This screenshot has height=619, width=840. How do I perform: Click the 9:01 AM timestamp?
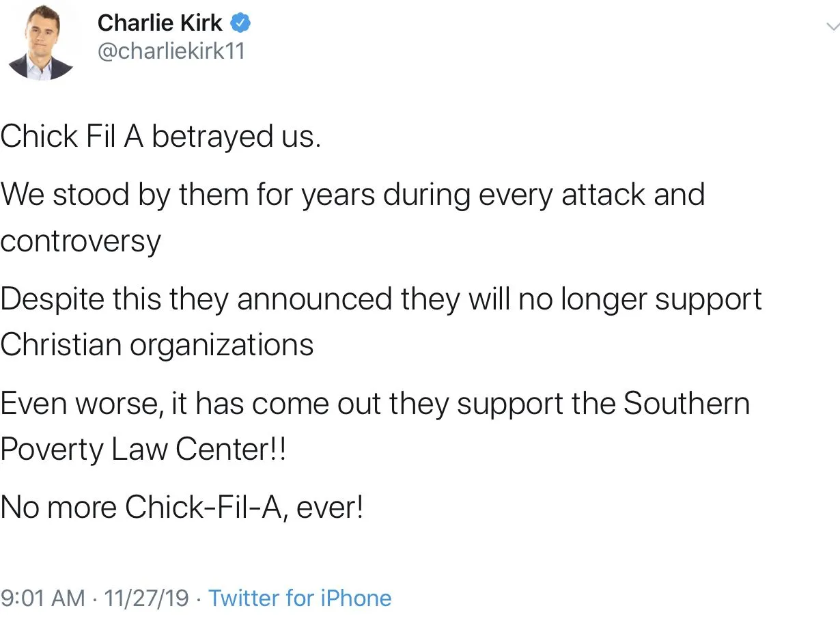tap(43, 599)
